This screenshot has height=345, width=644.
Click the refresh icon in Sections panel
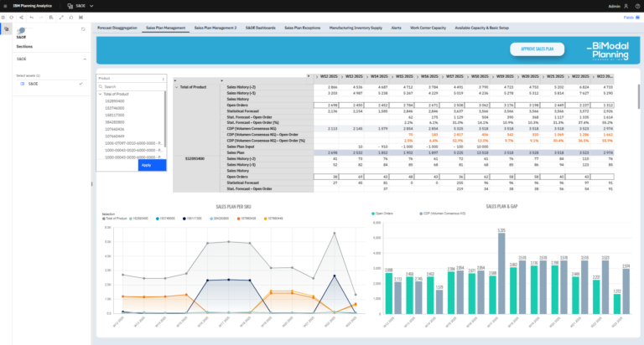(83, 29)
